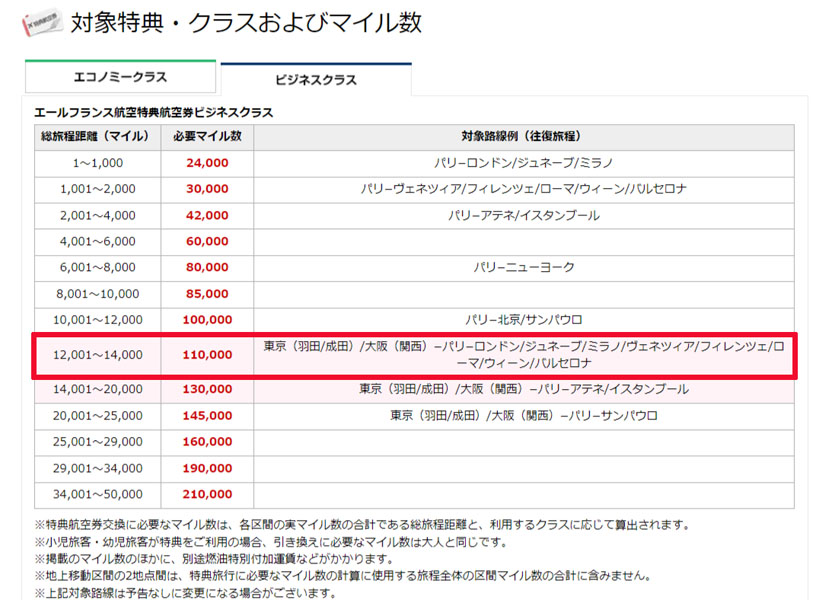813x600 pixels.
Task: Click the 総旅程距離（マイル） column header
Action: pos(97,137)
